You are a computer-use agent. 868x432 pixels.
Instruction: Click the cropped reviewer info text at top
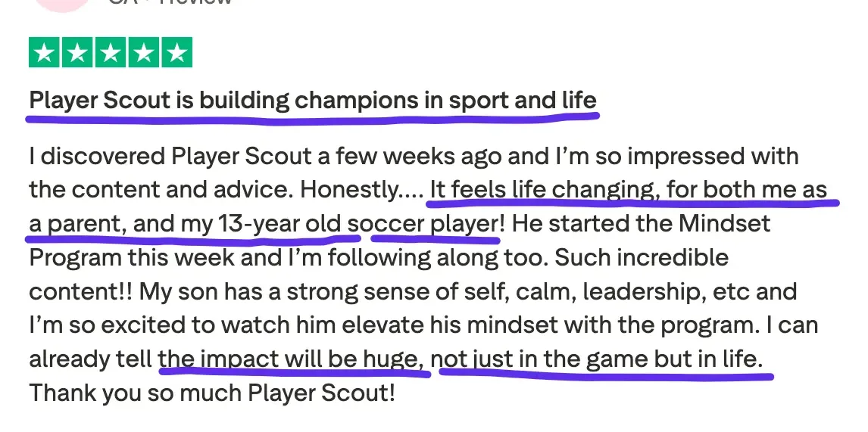click(x=170, y=2)
